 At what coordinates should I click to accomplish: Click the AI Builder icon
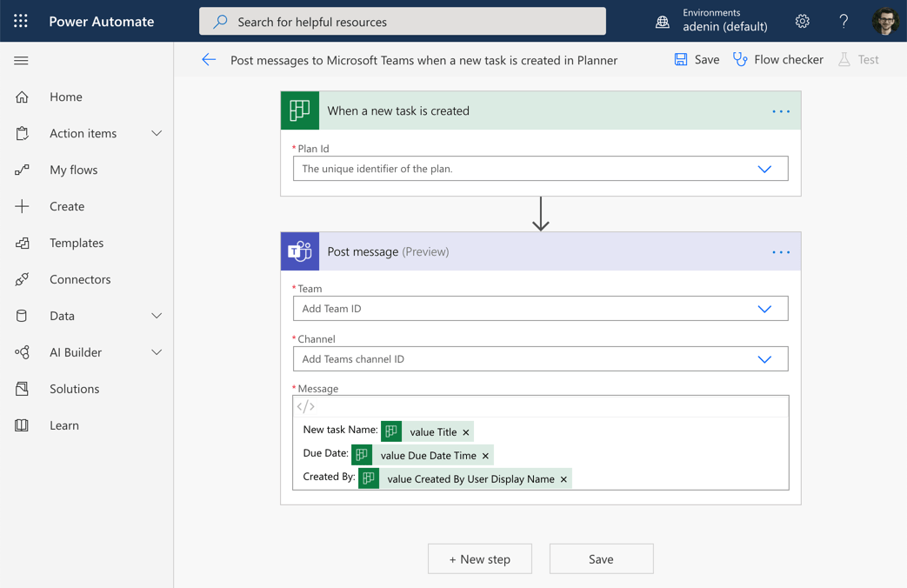(22, 352)
